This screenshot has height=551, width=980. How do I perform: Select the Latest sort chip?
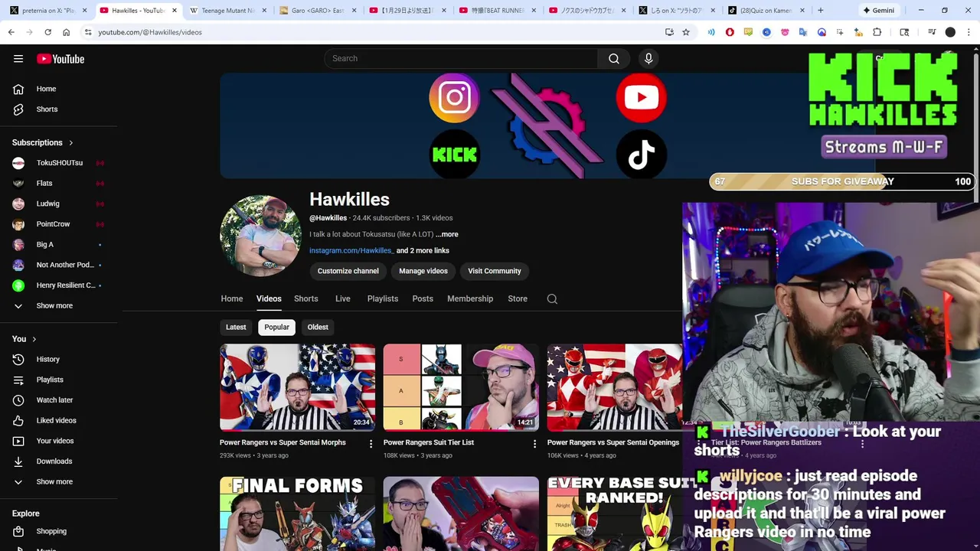click(236, 327)
